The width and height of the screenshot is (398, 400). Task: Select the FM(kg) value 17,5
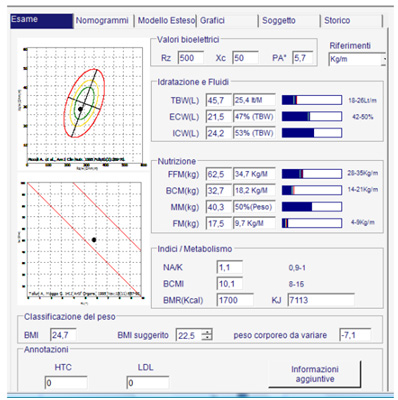pos(218,223)
